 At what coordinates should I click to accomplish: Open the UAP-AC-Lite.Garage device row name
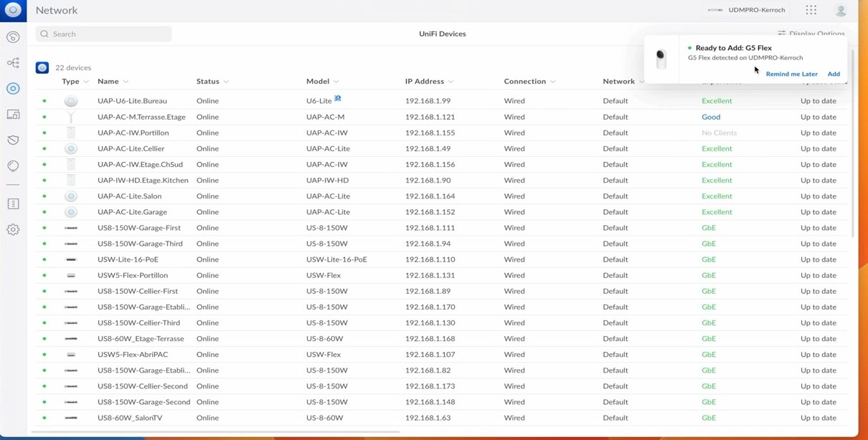pyautogui.click(x=132, y=212)
